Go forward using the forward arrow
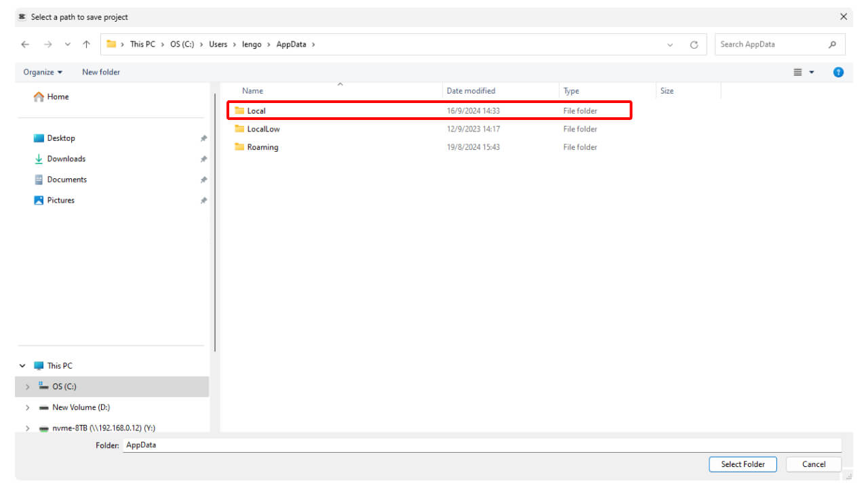This screenshot has width=868, height=488. pos(47,45)
